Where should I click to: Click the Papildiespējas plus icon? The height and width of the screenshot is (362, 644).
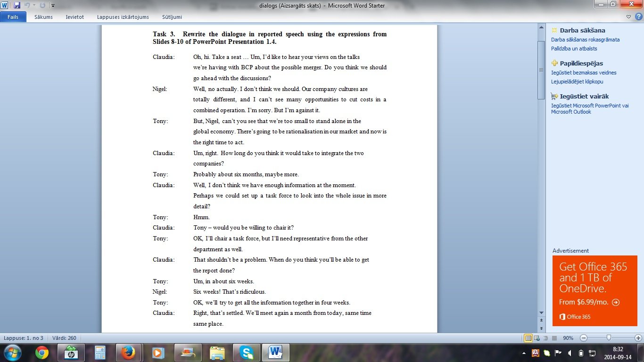[554, 63]
